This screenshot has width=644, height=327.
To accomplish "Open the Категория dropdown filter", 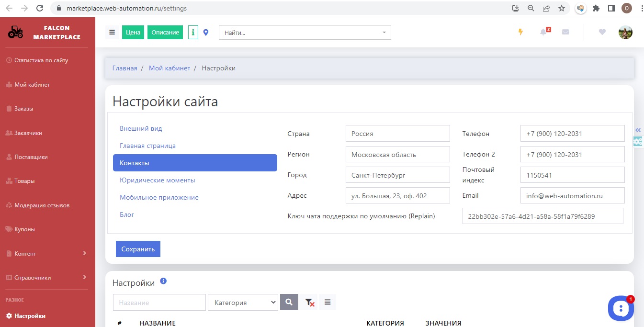I will click(243, 302).
